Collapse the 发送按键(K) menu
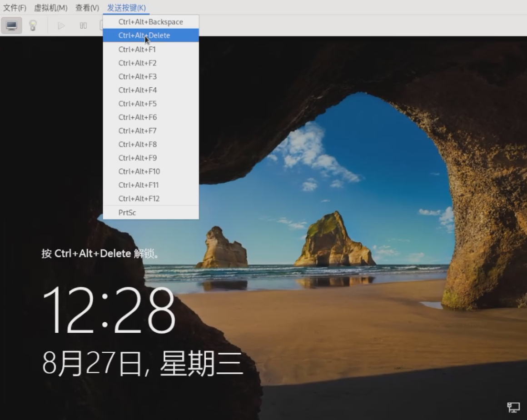Screen dimensions: 527x420 point(126,8)
